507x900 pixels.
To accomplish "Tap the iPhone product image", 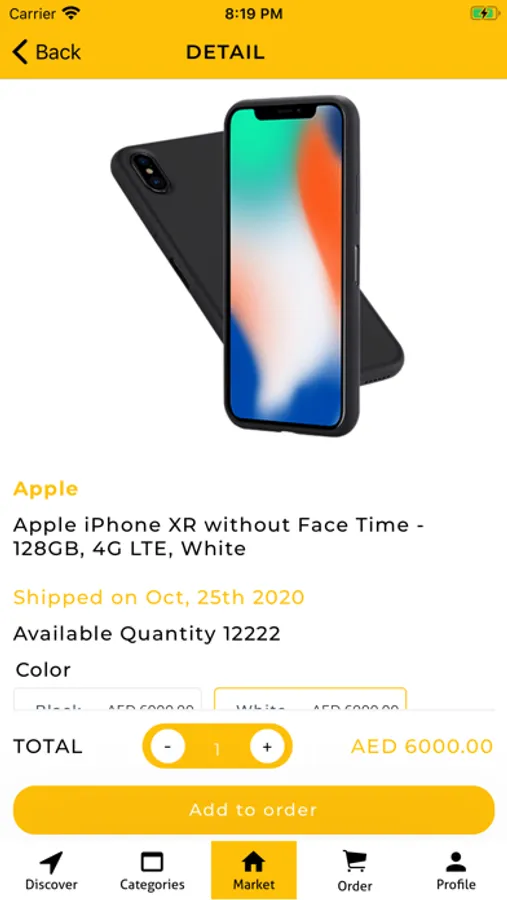I will [257, 266].
